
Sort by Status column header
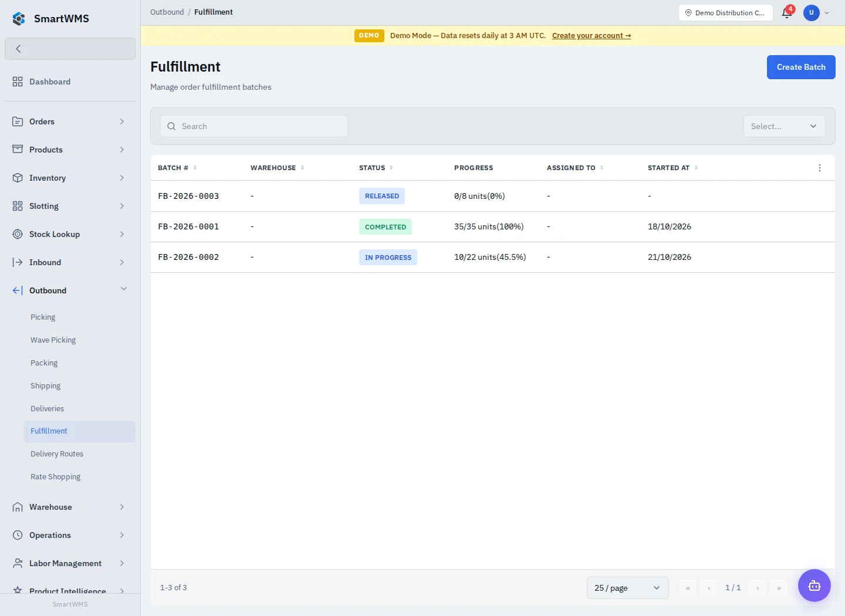click(376, 168)
